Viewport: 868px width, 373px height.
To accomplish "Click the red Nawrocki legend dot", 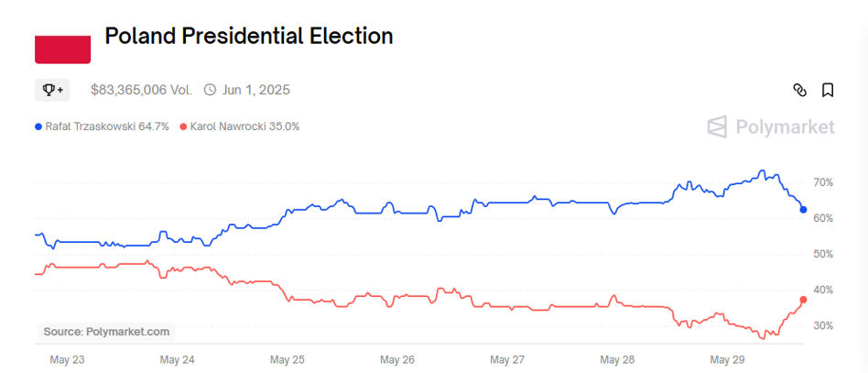I will click(183, 126).
